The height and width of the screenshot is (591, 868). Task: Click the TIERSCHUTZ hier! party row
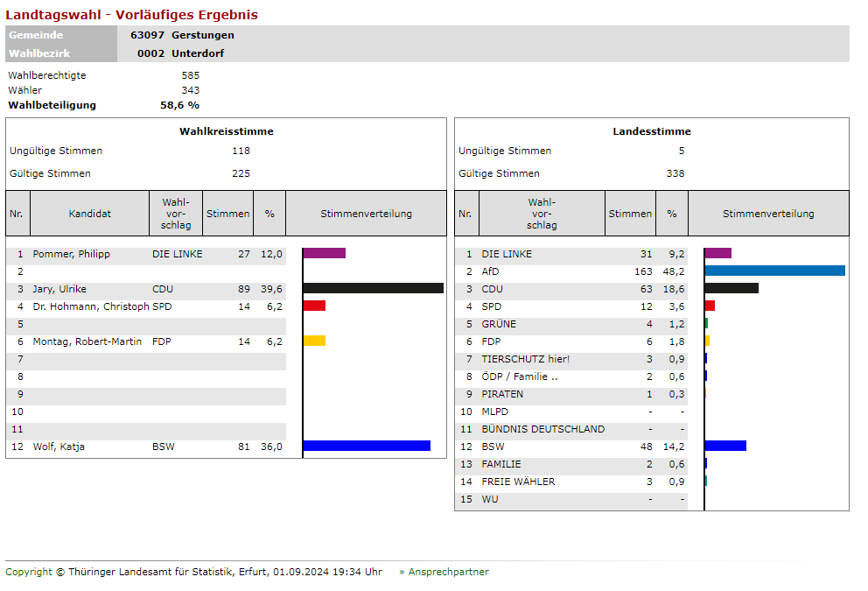click(x=525, y=359)
